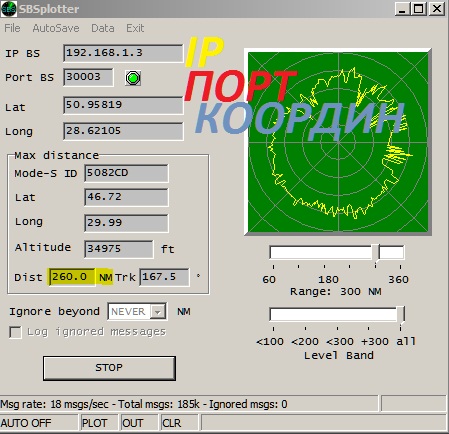
Task: Minimize the SBSplotter window
Action: click(403, 9)
